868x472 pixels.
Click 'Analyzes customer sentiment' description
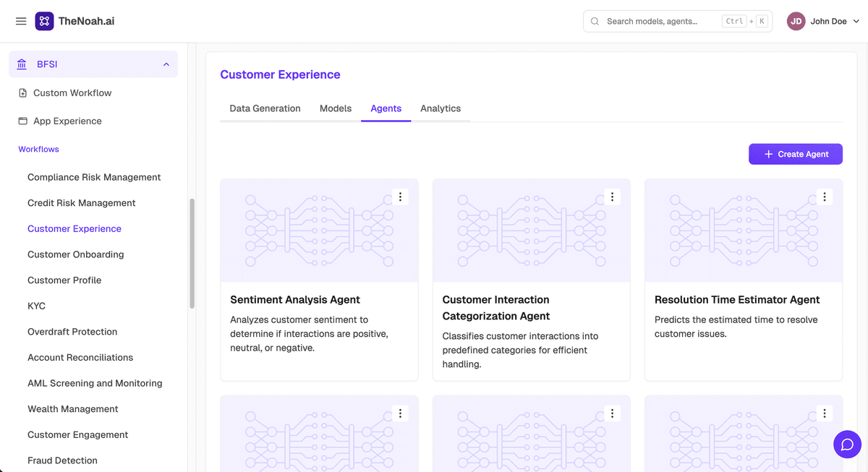coord(310,333)
